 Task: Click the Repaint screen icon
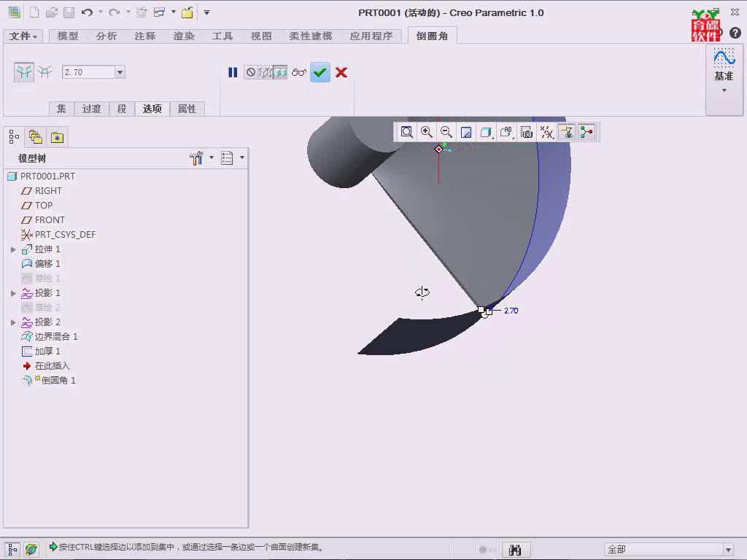[x=466, y=132]
